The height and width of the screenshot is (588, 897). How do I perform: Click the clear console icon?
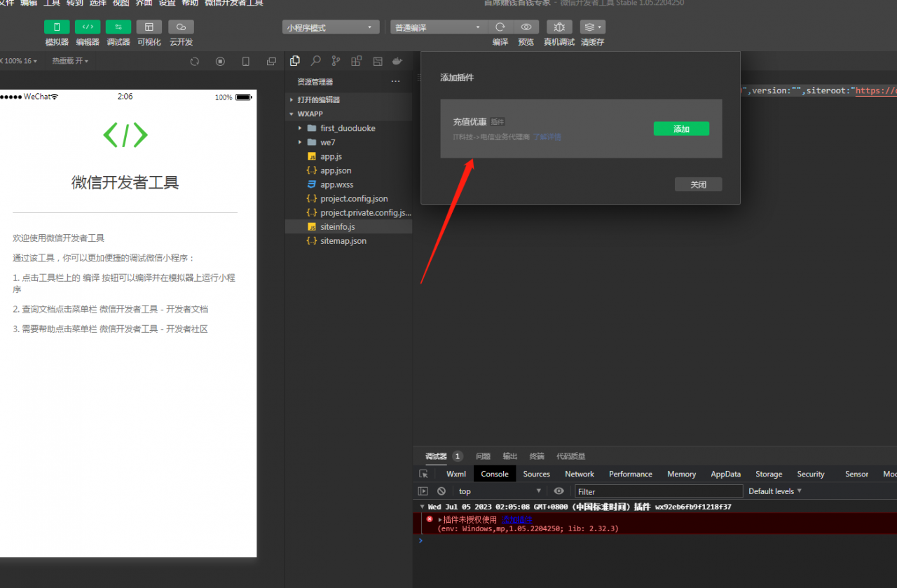(441, 491)
